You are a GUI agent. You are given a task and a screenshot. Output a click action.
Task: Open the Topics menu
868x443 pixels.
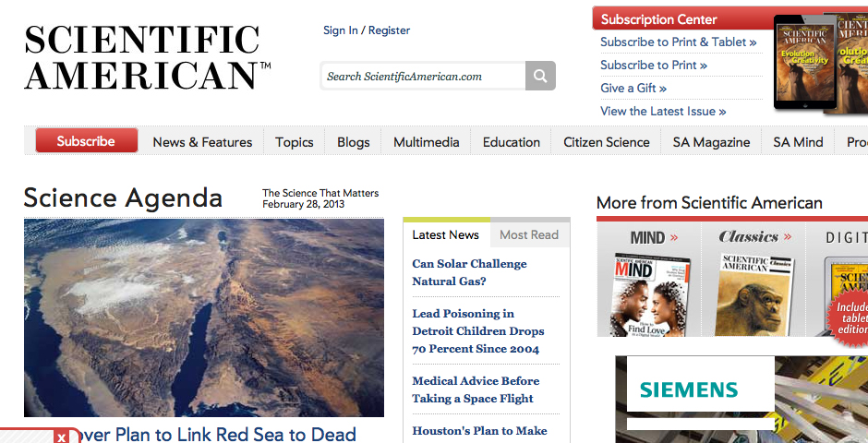tap(295, 142)
